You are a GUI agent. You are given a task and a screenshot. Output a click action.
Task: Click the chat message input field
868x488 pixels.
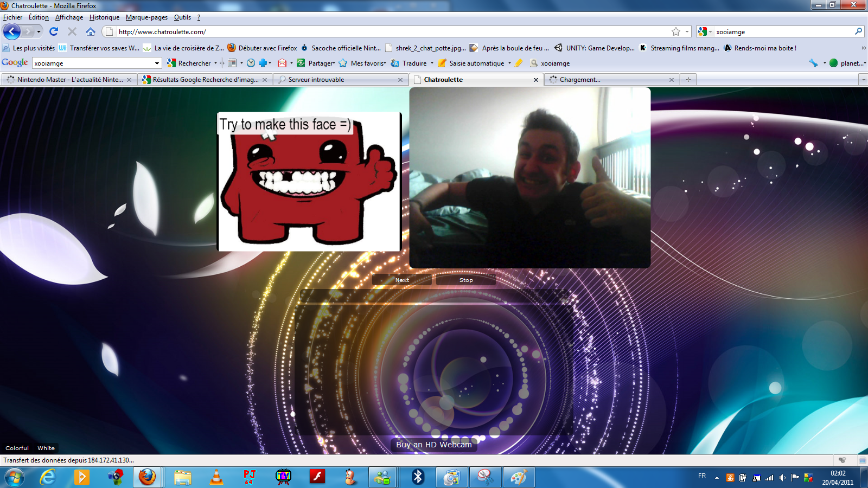(x=434, y=296)
